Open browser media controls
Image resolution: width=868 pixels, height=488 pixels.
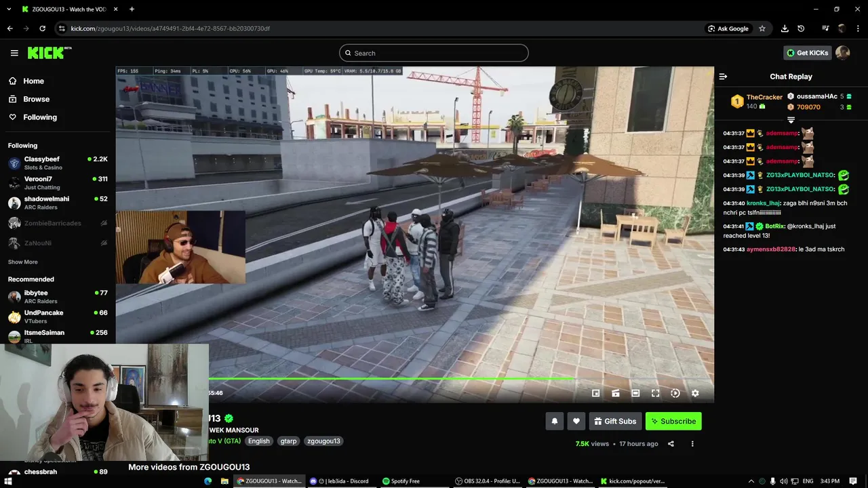[825, 28]
